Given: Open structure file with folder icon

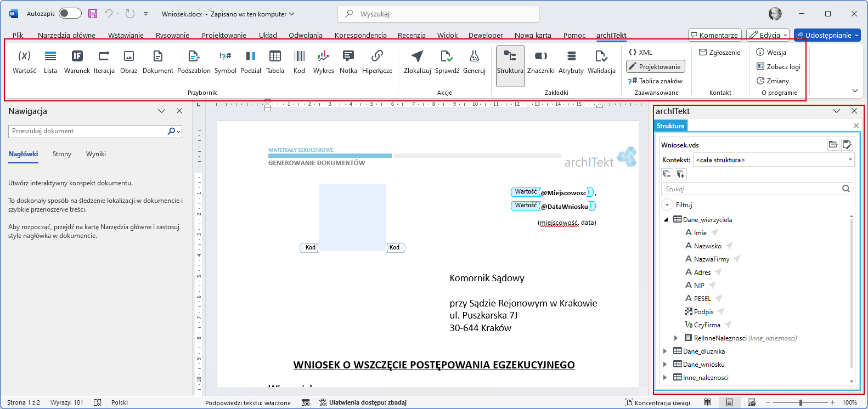Looking at the screenshot, I should point(833,145).
